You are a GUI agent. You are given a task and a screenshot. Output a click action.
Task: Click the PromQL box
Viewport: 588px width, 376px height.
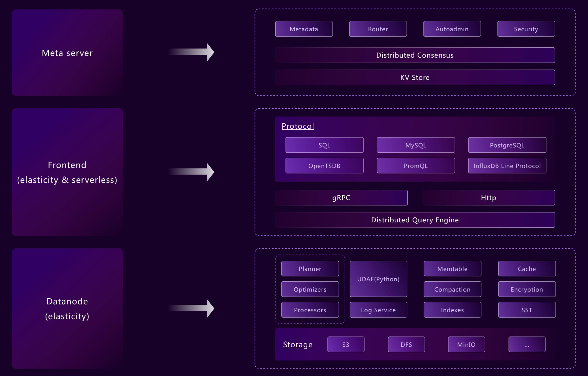[416, 166]
